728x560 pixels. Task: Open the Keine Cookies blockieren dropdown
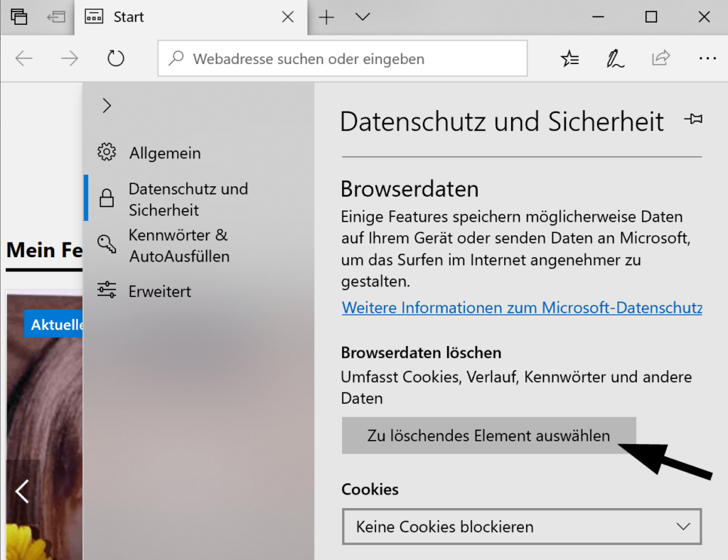point(523,527)
